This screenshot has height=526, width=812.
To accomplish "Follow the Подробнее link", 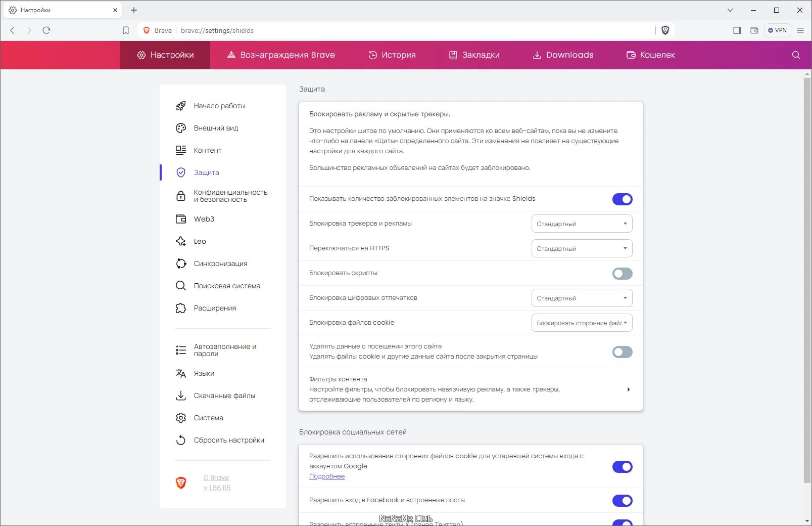I will [x=327, y=476].
